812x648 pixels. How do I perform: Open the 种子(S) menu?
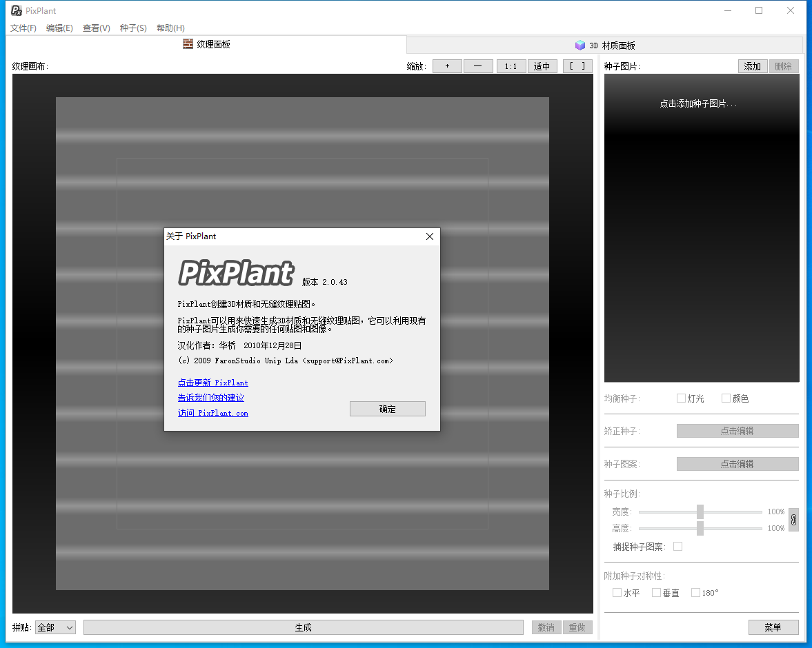[133, 28]
